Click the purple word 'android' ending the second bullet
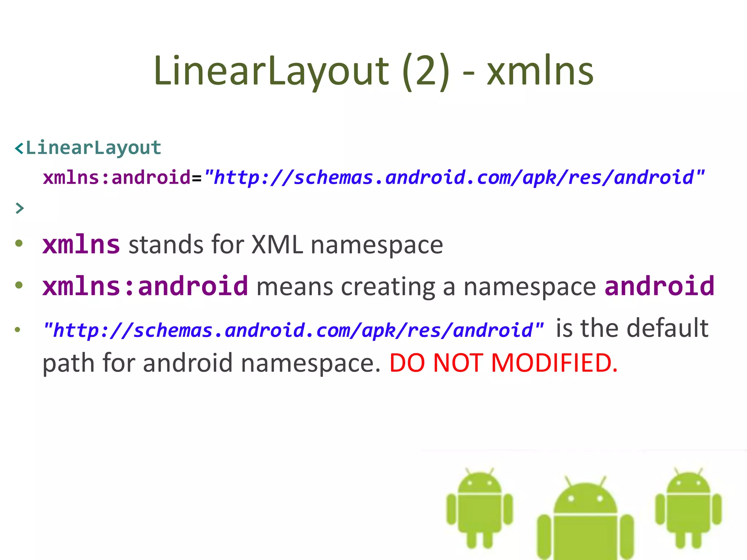The image size is (747, 560). tap(659, 286)
